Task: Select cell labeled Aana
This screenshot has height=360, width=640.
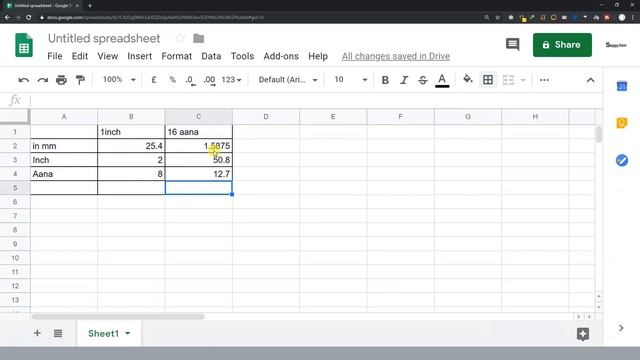Action: pyautogui.click(x=64, y=174)
